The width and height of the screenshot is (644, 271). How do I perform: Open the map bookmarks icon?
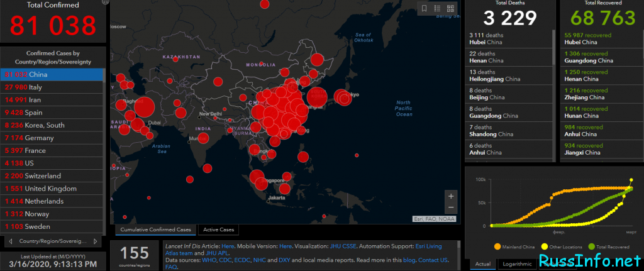[x=425, y=8]
